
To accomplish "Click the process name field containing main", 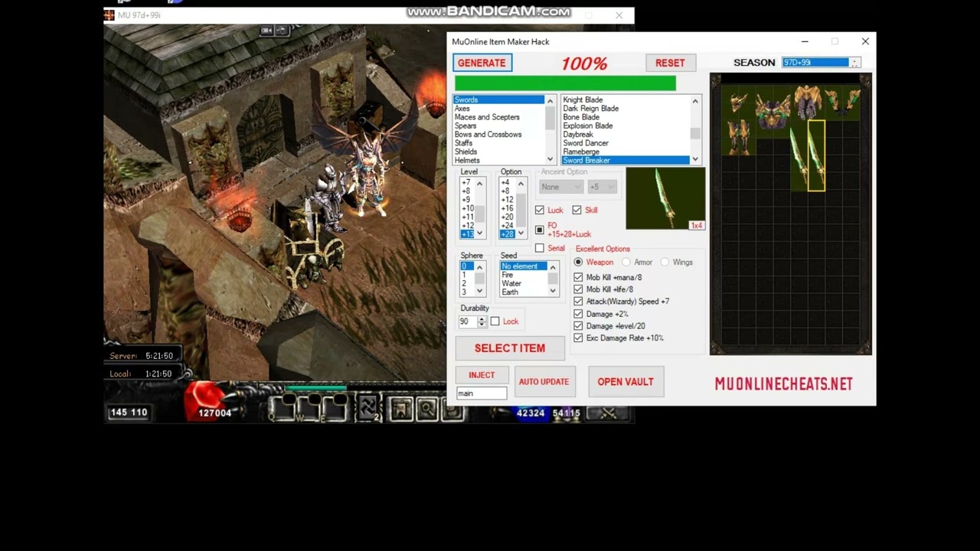I will click(482, 393).
